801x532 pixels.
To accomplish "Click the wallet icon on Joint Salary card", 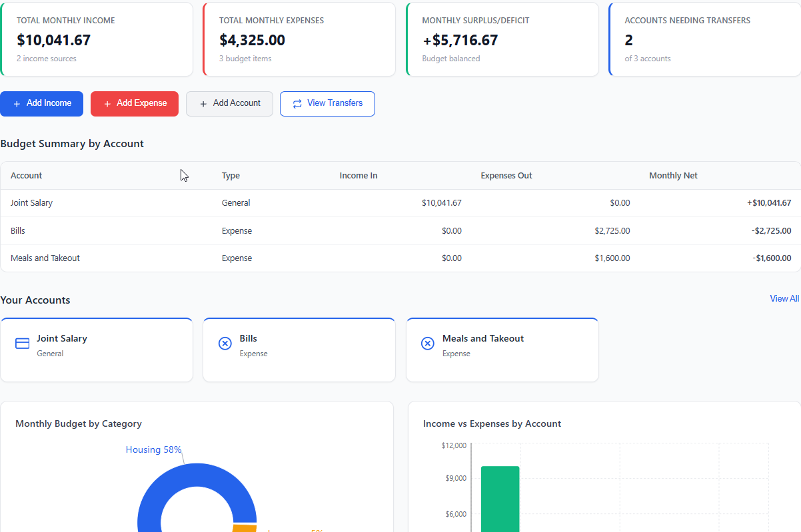I will [x=22, y=343].
